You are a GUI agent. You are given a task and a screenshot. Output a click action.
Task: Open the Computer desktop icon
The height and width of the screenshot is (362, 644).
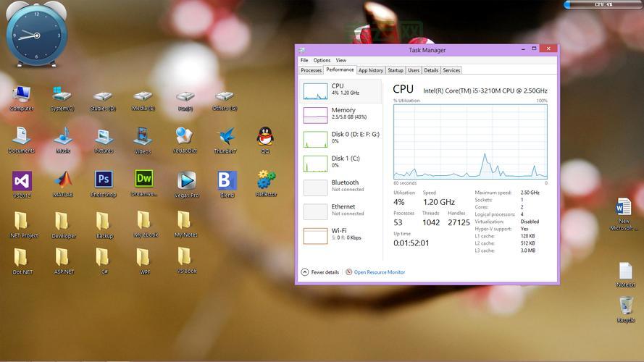coord(21,98)
